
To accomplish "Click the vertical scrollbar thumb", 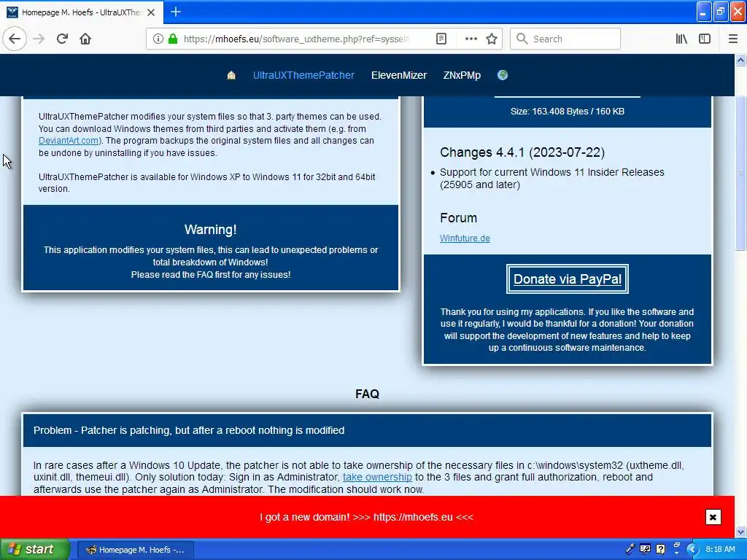I will click(x=740, y=172).
